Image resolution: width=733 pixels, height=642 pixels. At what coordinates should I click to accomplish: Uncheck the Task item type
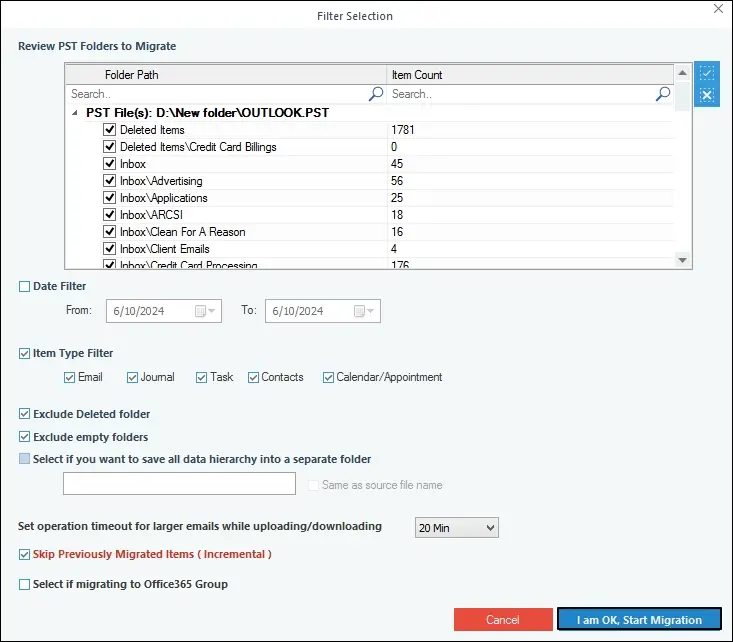click(201, 377)
